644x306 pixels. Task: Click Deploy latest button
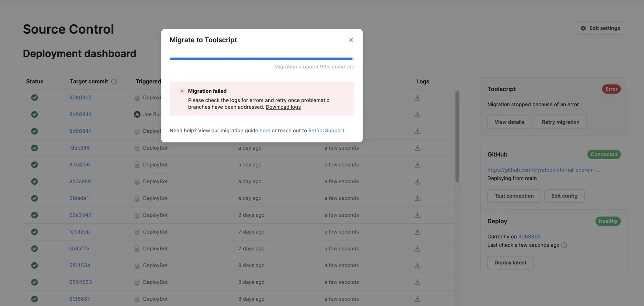point(510,263)
